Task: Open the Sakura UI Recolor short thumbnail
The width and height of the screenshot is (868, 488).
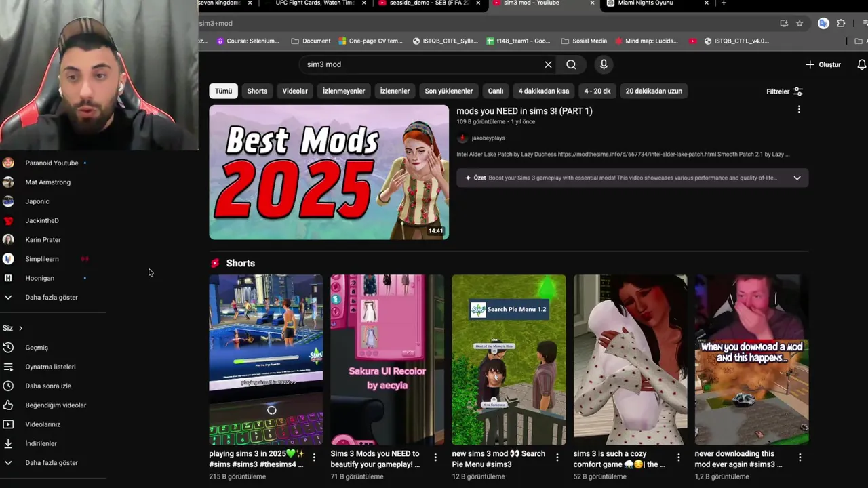Action: 387,360
